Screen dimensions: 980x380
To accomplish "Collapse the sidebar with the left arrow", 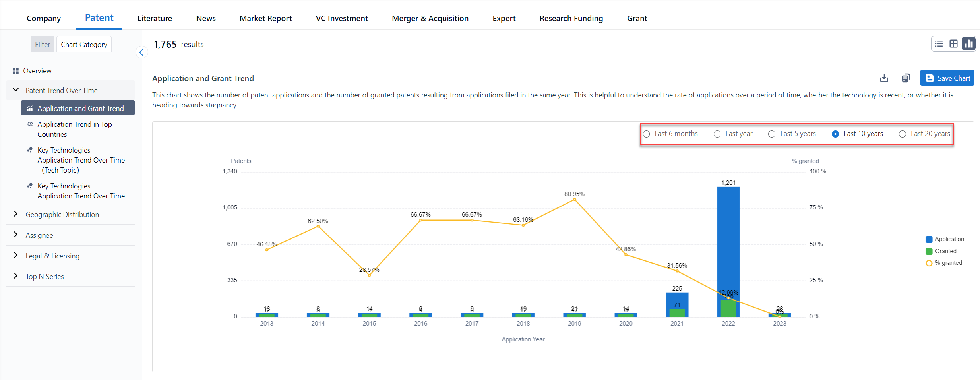I will tap(141, 52).
